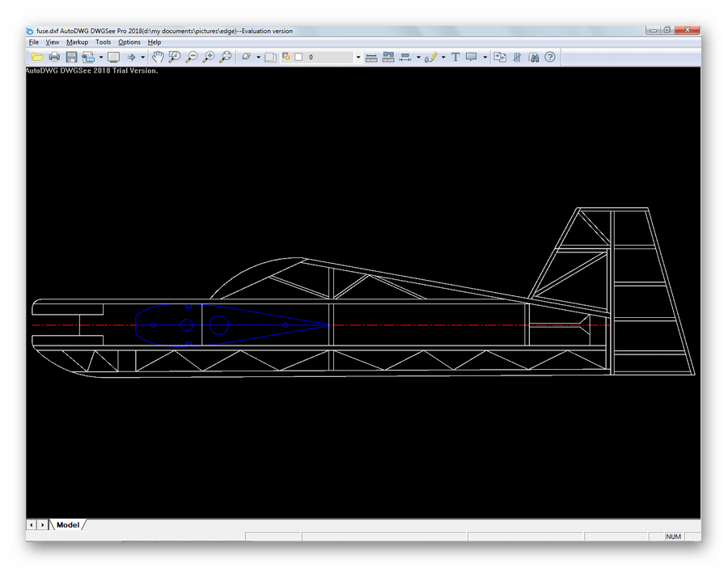The width and height of the screenshot is (728, 568).
Task: Expand the dropdown next to the arrow tool
Action: pyautogui.click(x=143, y=57)
